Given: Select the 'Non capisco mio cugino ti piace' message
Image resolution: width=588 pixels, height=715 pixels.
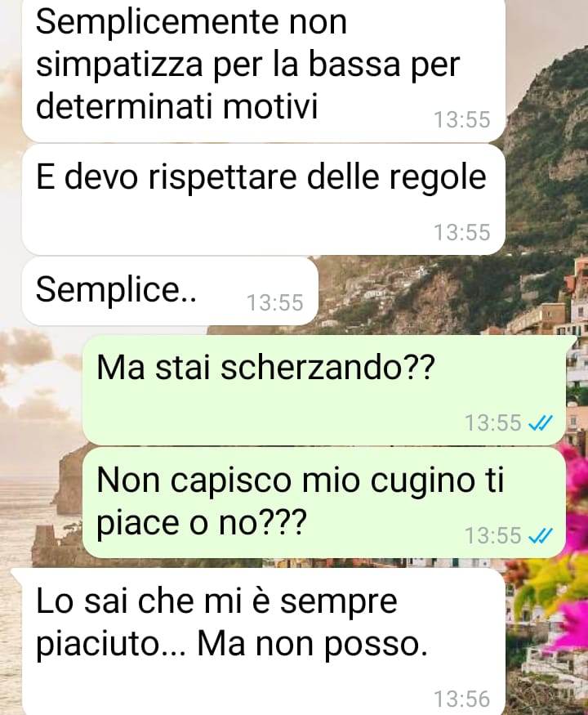Looking at the screenshot, I should click(x=323, y=503).
